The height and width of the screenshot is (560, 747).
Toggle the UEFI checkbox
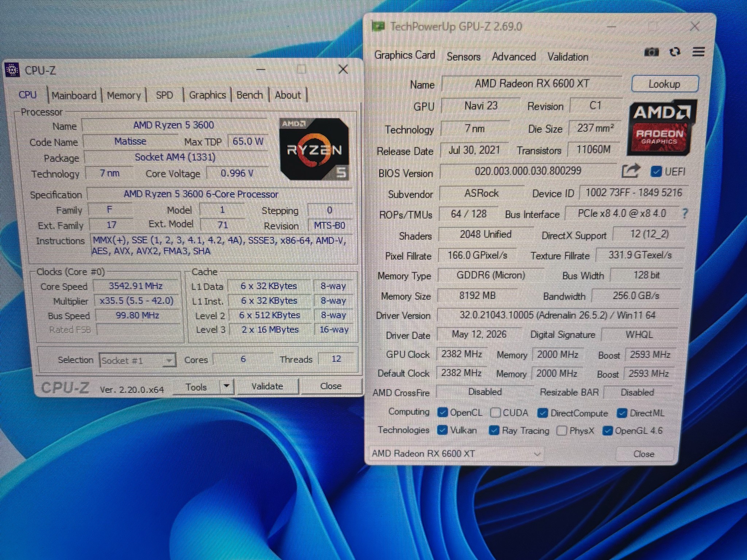pos(656,171)
